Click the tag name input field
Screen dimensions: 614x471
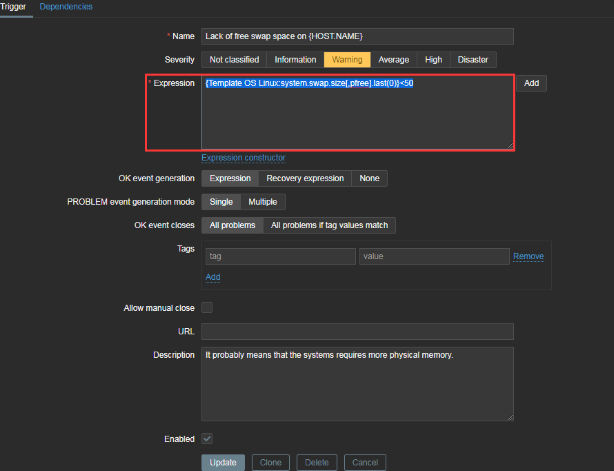[279, 257]
